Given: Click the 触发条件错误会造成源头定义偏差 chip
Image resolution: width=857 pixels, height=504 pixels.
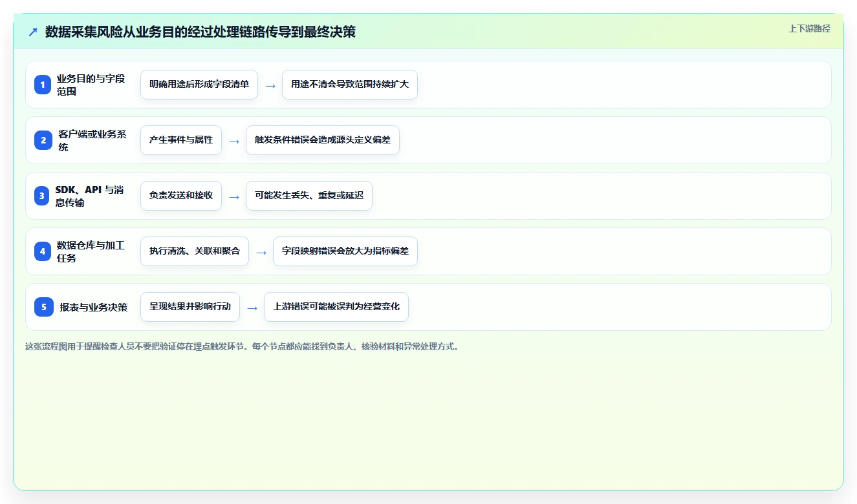Looking at the screenshot, I should point(323,140).
